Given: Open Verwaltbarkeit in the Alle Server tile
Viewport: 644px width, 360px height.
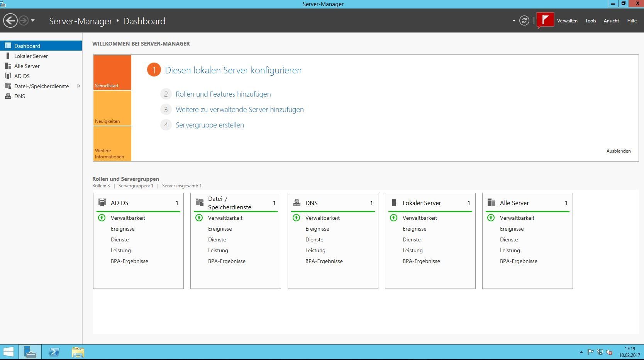Looking at the screenshot, I should [x=517, y=218].
